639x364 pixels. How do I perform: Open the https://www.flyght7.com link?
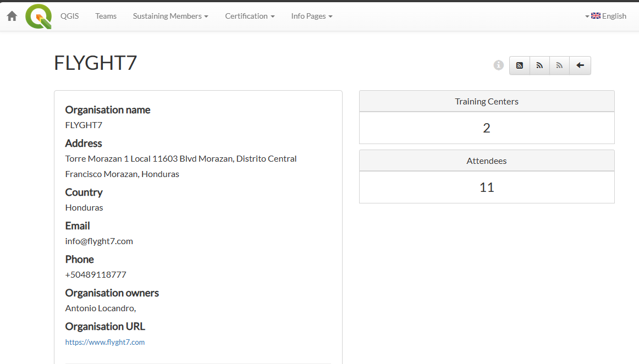pyautogui.click(x=104, y=342)
